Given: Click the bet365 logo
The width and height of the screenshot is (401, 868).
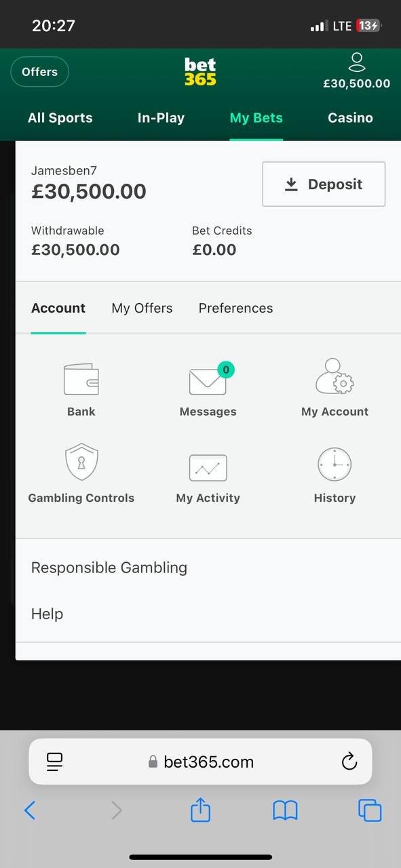Looking at the screenshot, I should (200, 71).
